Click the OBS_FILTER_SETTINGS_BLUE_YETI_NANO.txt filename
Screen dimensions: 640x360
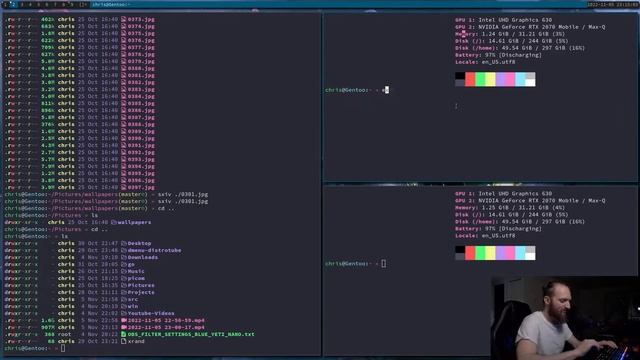click(191, 334)
